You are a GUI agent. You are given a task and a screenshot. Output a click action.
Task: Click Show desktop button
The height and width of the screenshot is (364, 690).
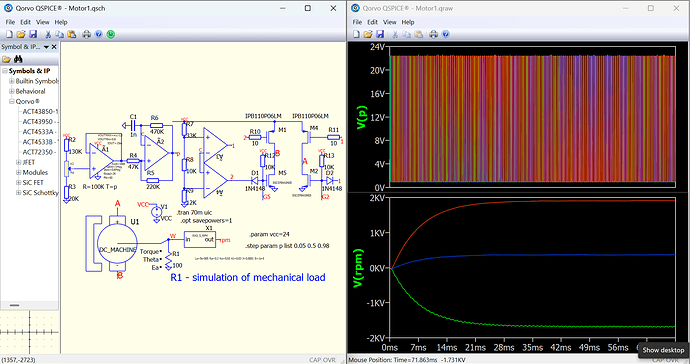(x=663, y=350)
